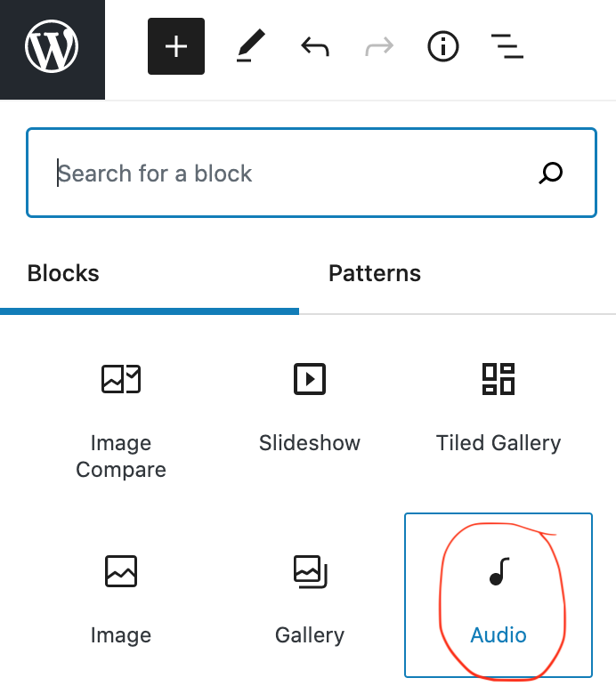Open the list view outline icon

[x=507, y=46]
